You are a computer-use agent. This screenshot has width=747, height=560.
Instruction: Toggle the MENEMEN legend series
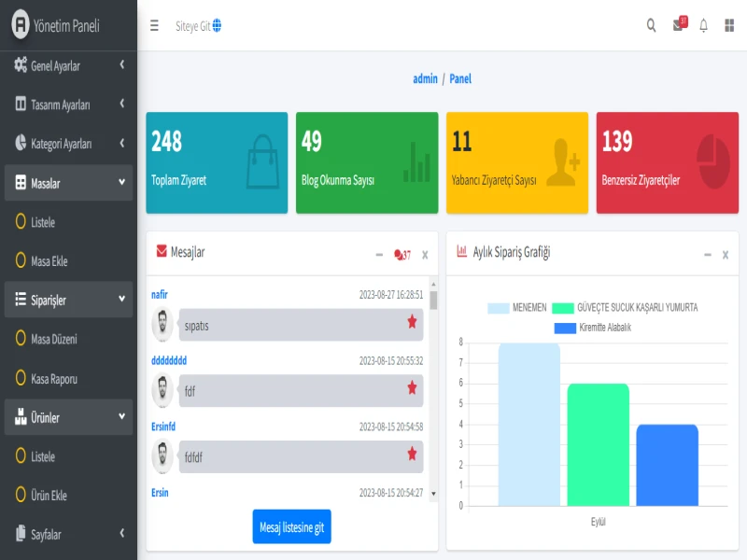[x=517, y=307]
